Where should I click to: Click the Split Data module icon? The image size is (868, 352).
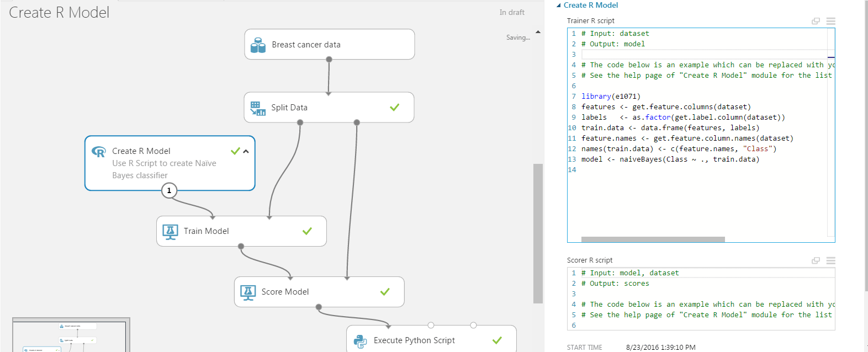(x=258, y=108)
